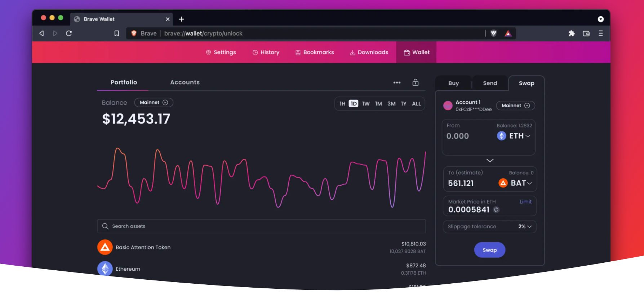The image size is (644, 301).
Task: Open the browser hamburger menu
Action: click(601, 34)
